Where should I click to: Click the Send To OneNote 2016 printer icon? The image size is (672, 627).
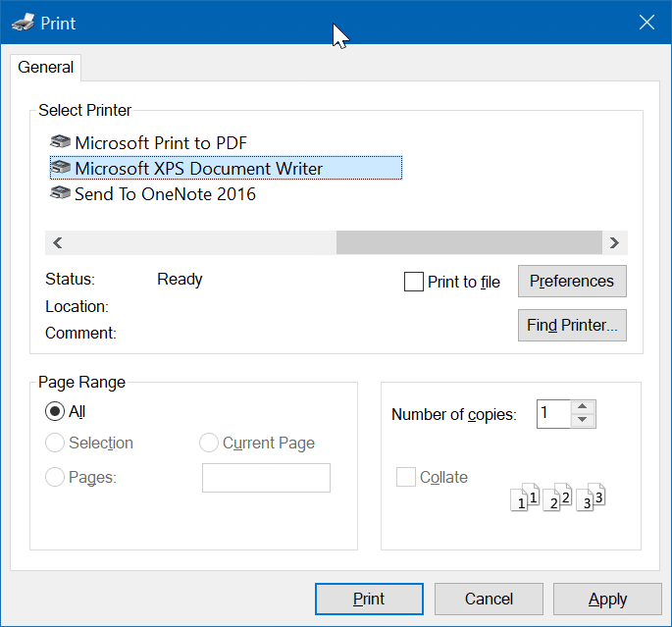click(60, 193)
